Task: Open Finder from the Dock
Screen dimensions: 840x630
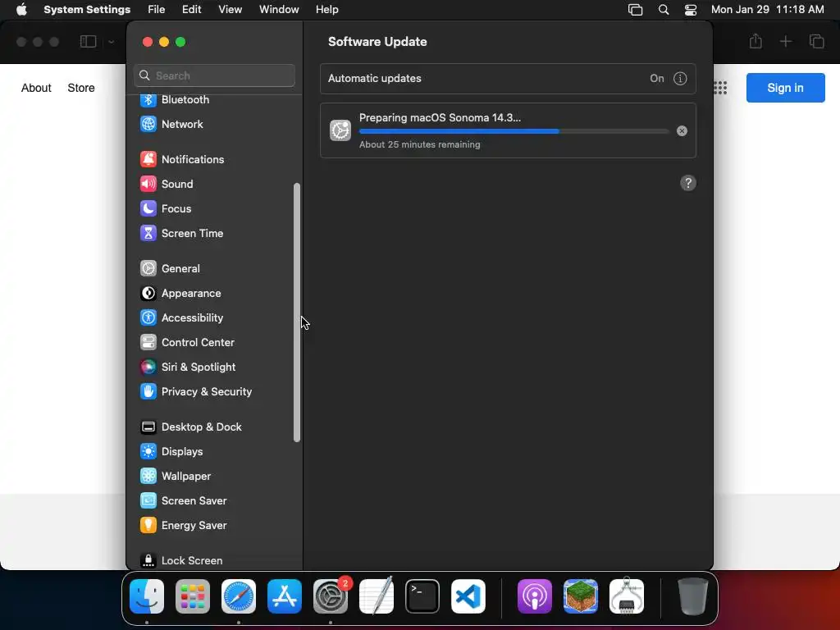Action: 147,596
